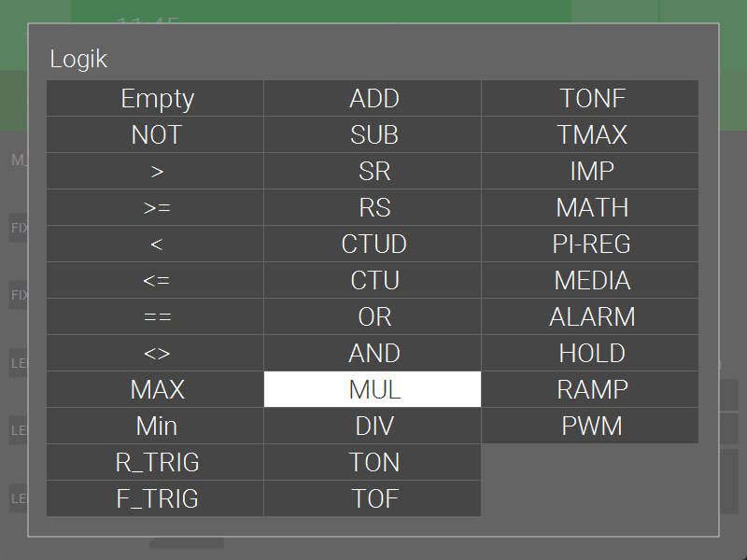Select the ADD function block

(x=373, y=98)
